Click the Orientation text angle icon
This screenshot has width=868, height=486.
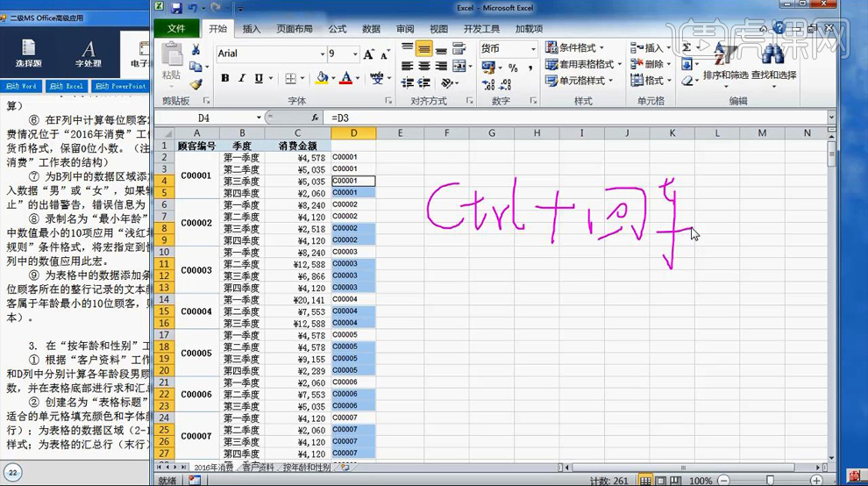[x=446, y=83]
